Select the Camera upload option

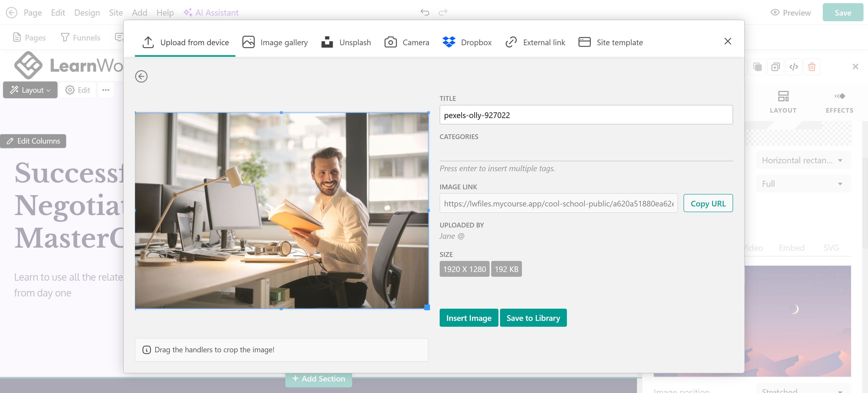pos(407,42)
